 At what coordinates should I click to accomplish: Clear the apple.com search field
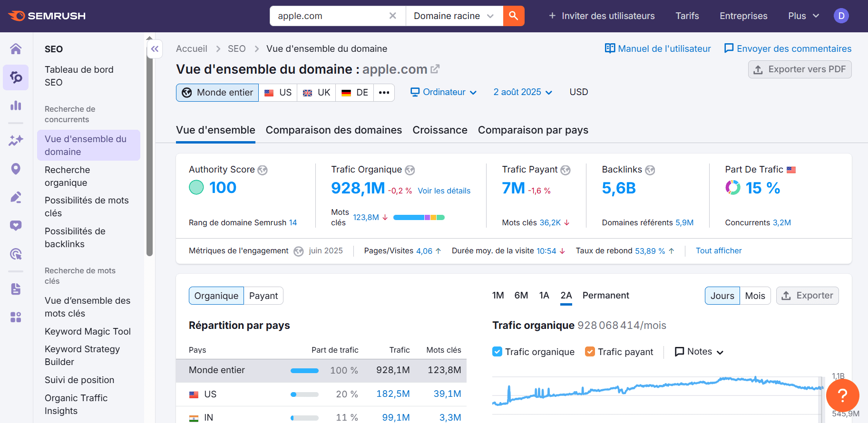coord(393,16)
